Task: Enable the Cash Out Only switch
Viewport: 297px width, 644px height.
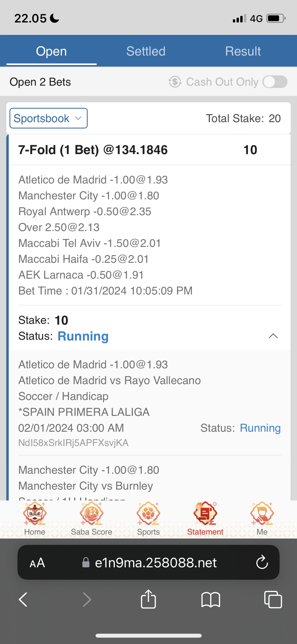Action: [275, 82]
